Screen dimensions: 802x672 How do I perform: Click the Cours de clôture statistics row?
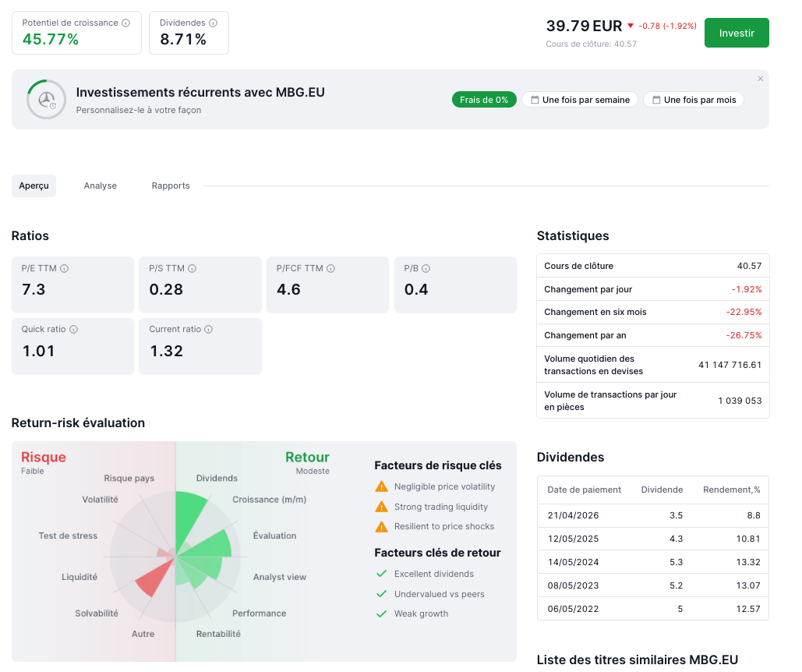pyautogui.click(x=652, y=266)
